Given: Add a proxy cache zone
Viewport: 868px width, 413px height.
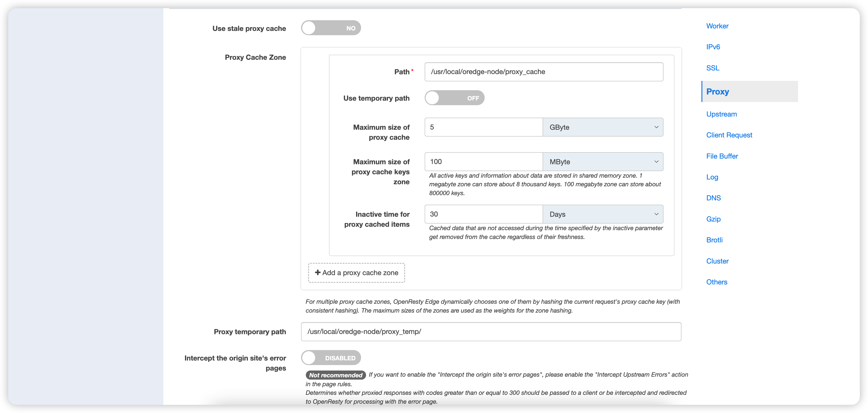Looking at the screenshot, I should [357, 273].
